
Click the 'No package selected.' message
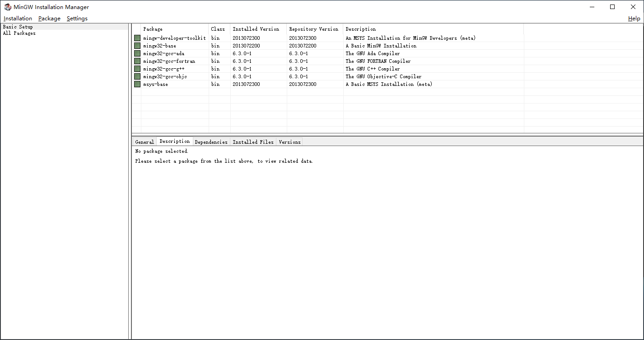click(x=162, y=151)
